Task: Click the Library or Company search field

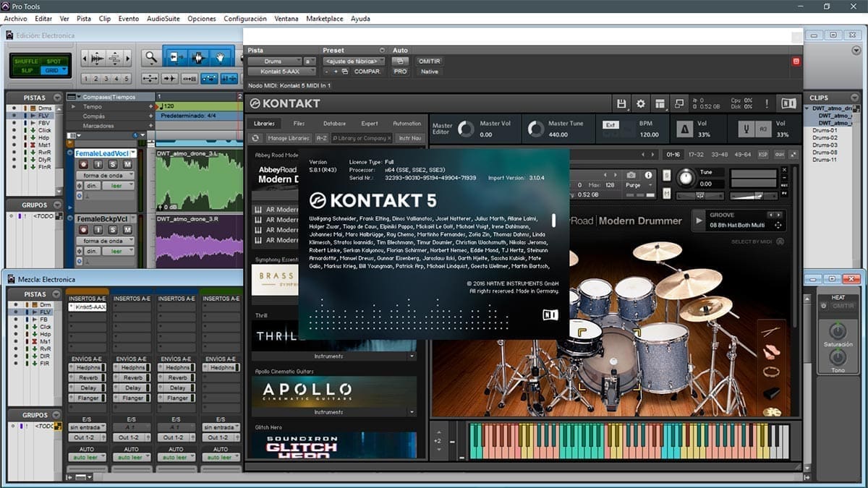Action: [362, 138]
